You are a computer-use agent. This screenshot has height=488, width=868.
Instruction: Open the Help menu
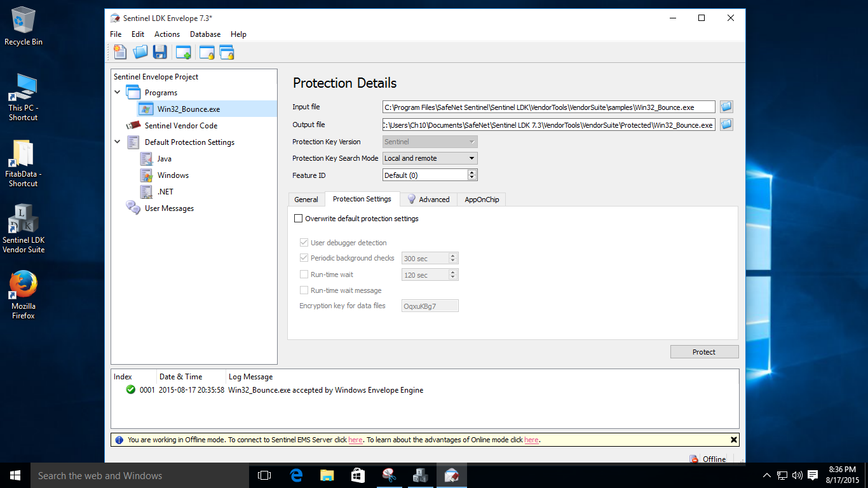pyautogui.click(x=238, y=34)
